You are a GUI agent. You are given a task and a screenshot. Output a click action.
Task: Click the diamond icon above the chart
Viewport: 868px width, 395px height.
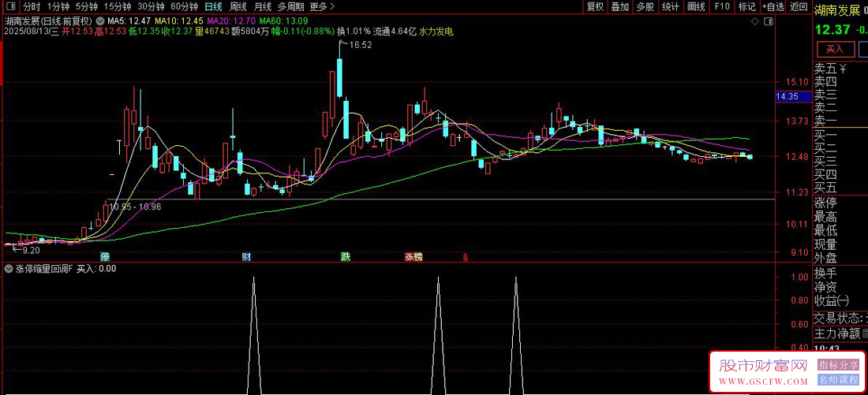(754, 21)
